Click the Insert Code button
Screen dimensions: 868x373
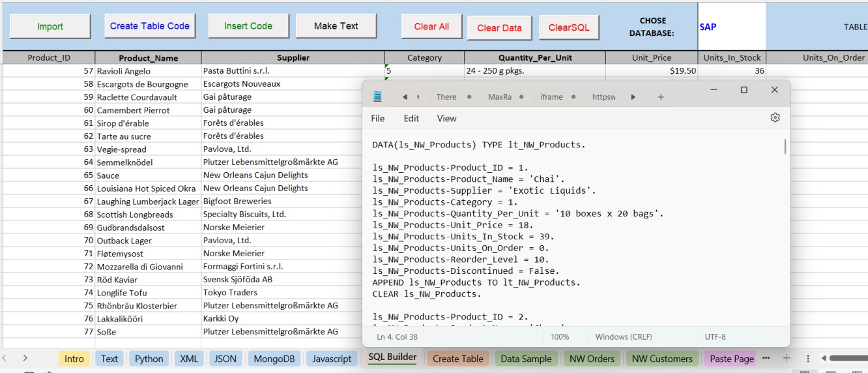click(x=248, y=26)
